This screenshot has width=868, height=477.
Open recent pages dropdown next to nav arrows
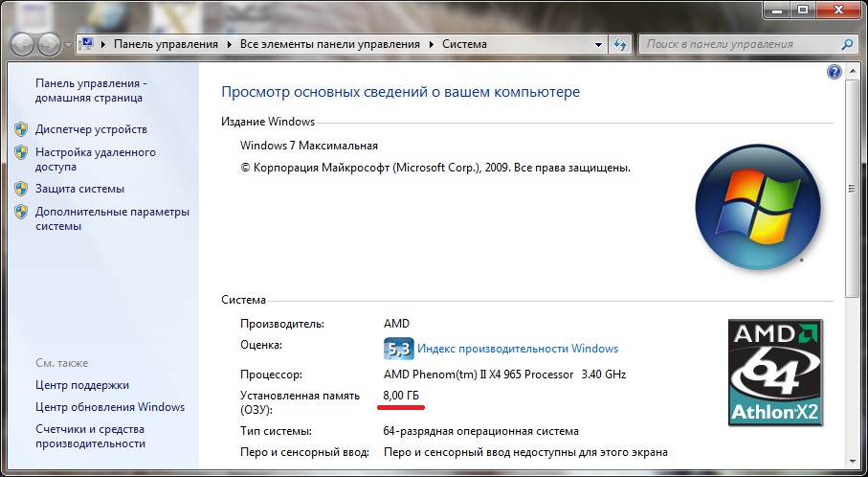coord(68,45)
